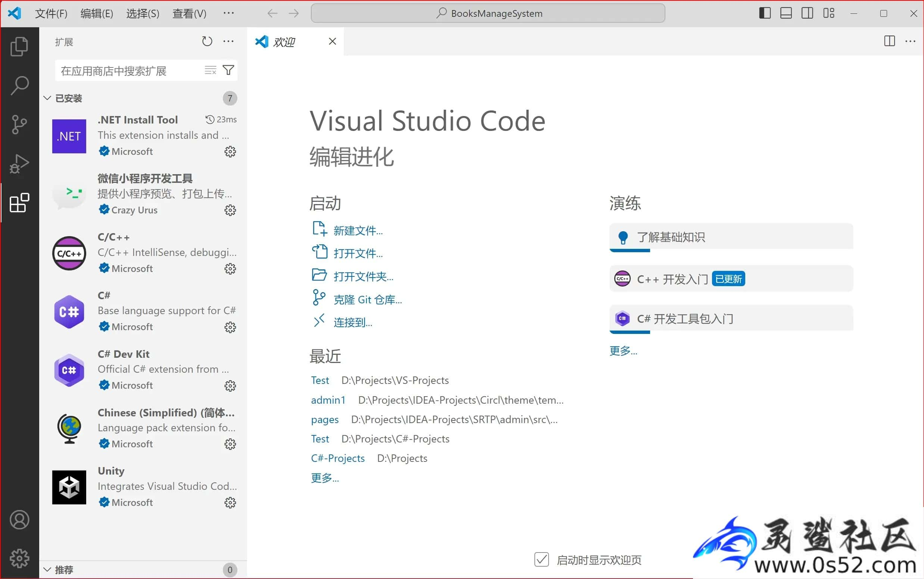This screenshot has width=924, height=579.
Task: Expand the overflow menu ellipsis in menu bar
Action: 229,13
